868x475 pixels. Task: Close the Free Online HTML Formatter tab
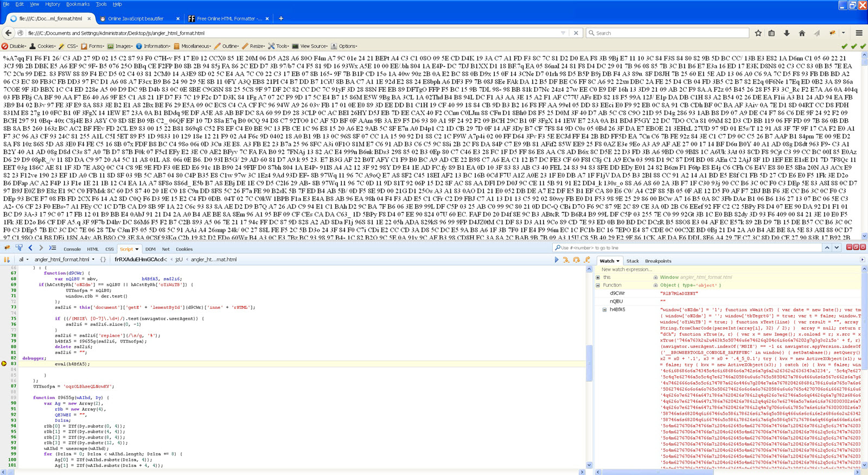click(x=267, y=18)
